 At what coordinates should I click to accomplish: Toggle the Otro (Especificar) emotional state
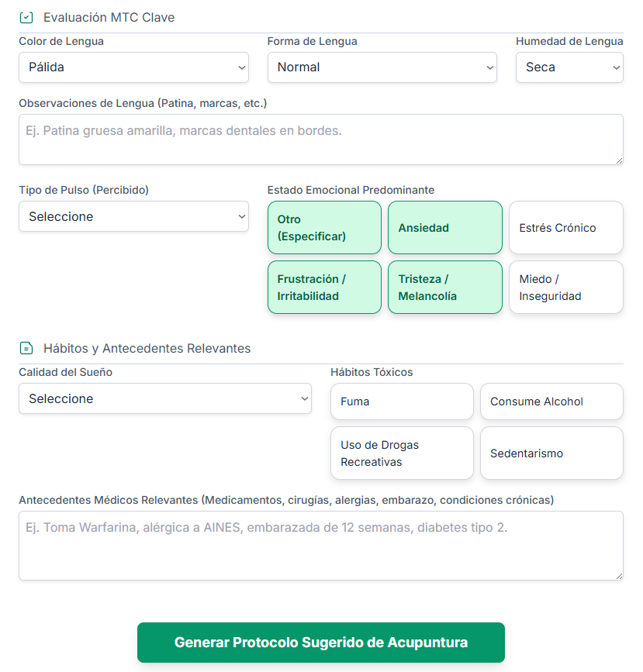324,227
